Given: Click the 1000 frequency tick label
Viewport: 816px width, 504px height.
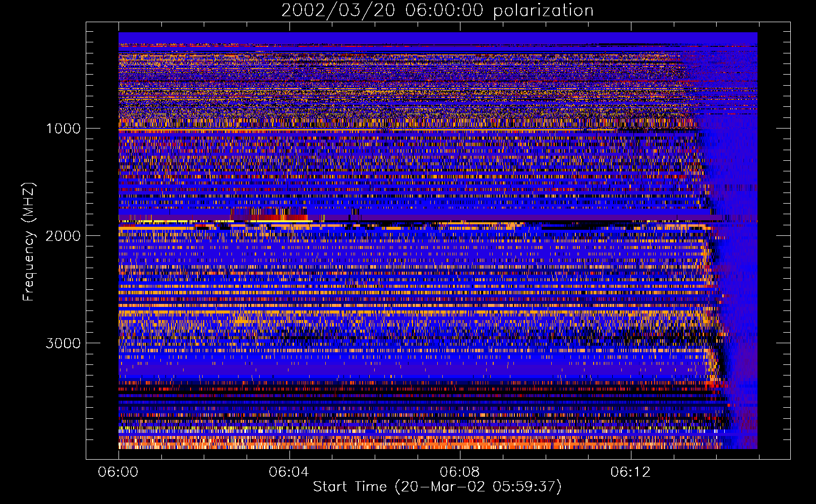Looking at the screenshot, I should pos(63,129).
